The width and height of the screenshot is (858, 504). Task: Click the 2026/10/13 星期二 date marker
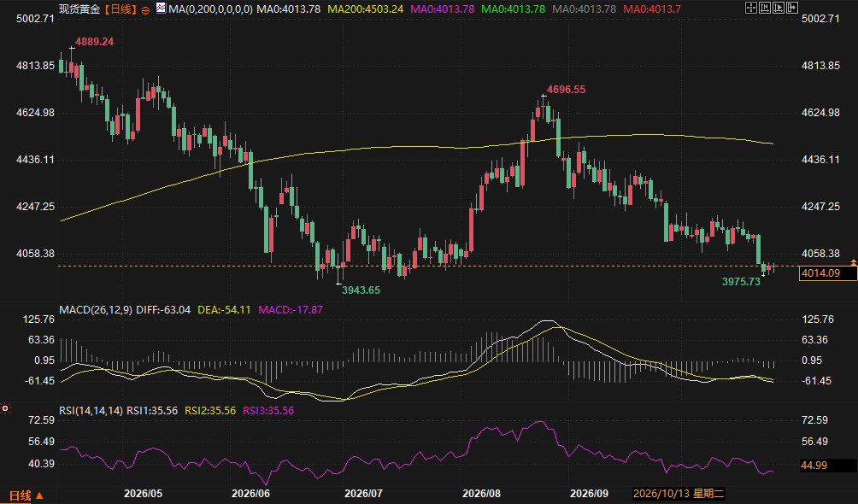tap(679, 494)
